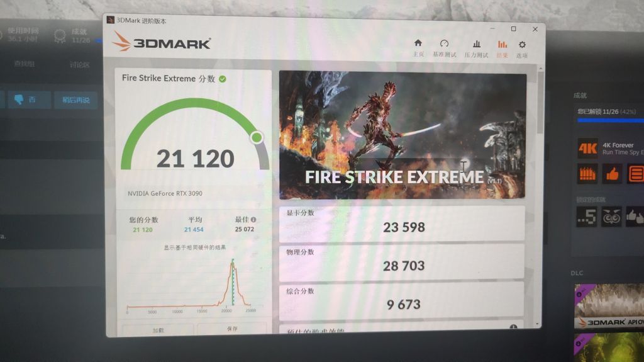Click the score gauge knob
This screenshot has height=362, width=644.
pyautogui.click(x=257, y=137)
